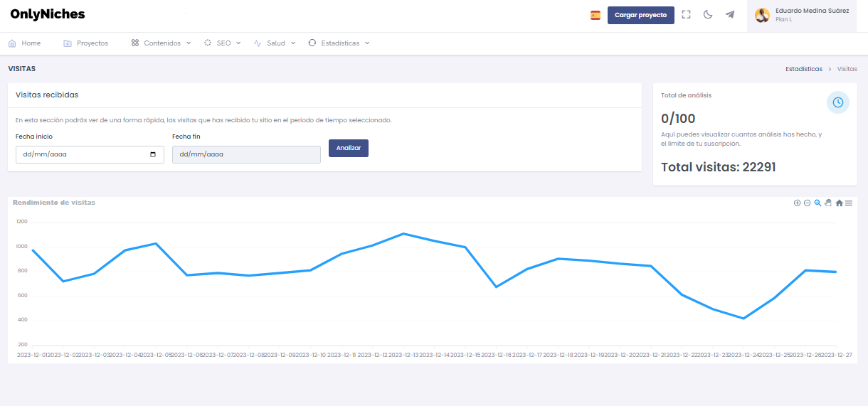Open the Salud dropdown menu
This screenshot has width=868, height=406.
pos(275,43)
